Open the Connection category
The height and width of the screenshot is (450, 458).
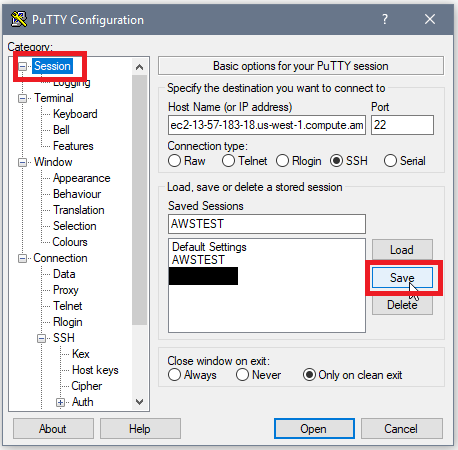(60, 258)
